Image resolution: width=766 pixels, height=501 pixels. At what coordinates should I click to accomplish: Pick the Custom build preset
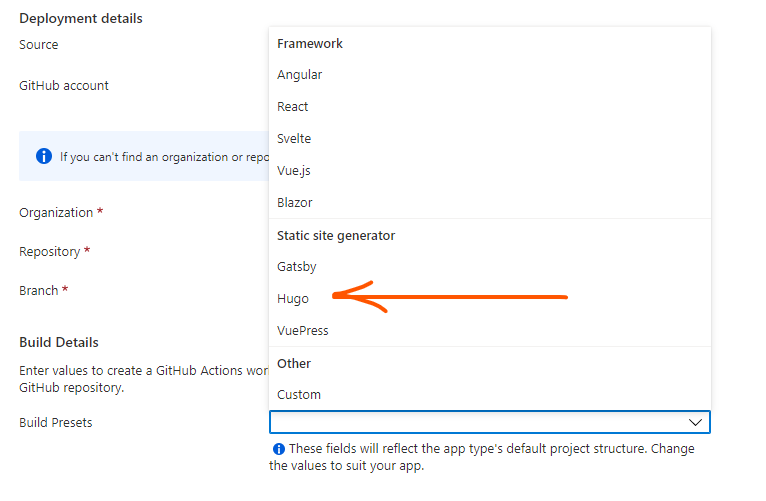coord(489,395)
